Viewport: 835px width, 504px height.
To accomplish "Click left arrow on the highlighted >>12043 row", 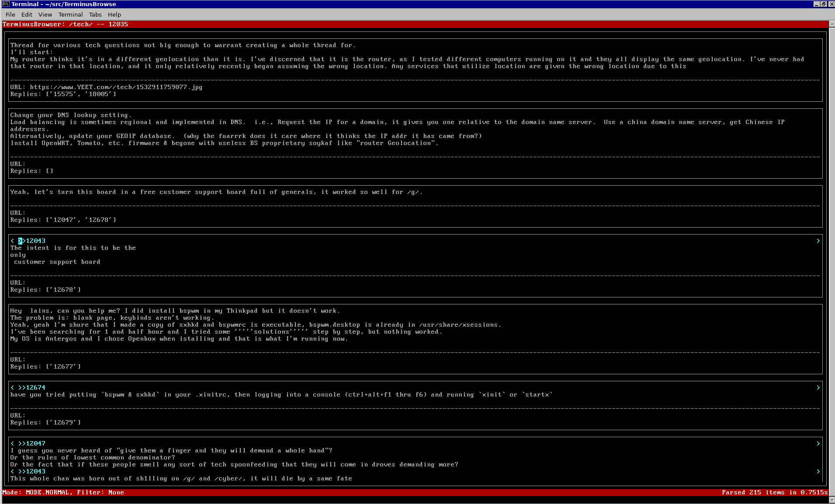I will tap(12, 241).
